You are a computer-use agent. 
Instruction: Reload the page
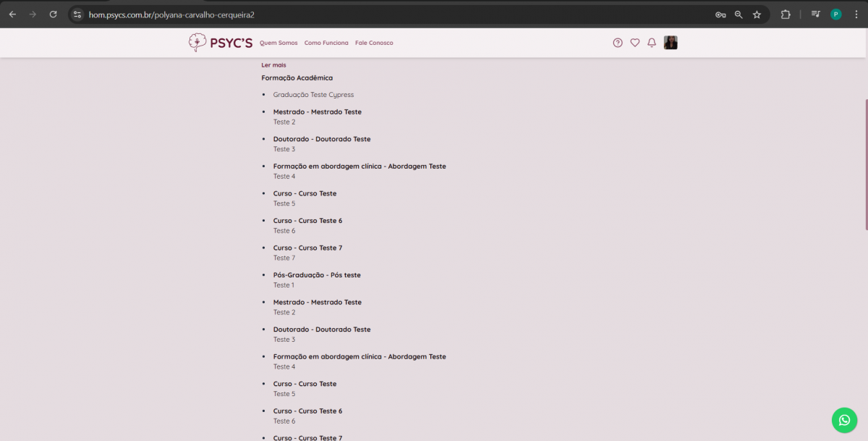53,14
